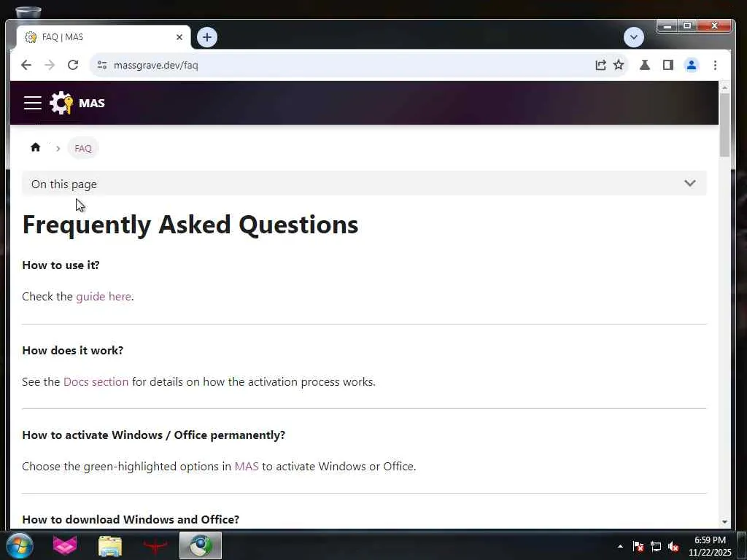This screenshot has width=747, height=560.
Task: Expand the On this page section
Action: point(364,183)
